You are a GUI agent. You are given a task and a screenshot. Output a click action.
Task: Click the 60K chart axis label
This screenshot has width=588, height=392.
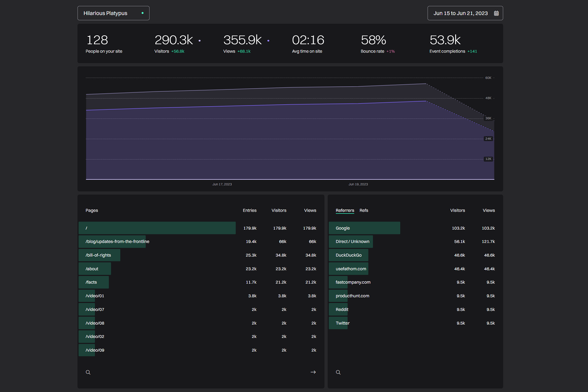pyautogui.click(x=488, y=78)
